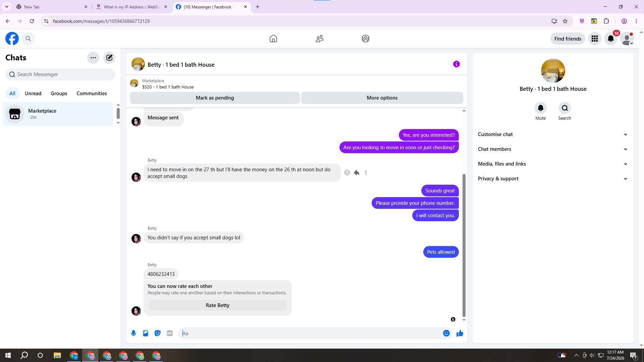The height and width of the screenshot is (362, 644).
Task: Open the Marketplace chat in the list
Action: click(x=58, y=114)
